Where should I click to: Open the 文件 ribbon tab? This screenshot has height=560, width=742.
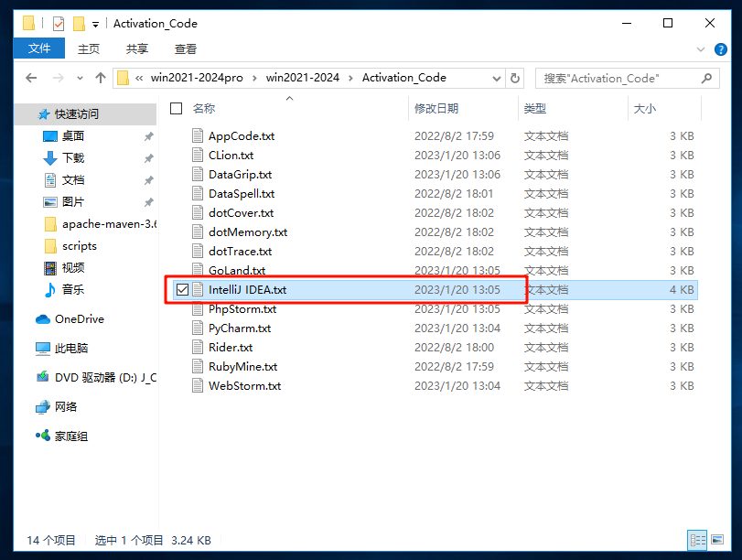coord(38,48)
